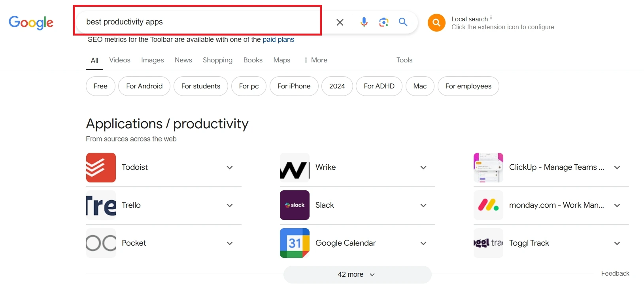
Task: Open the More search options menu
Action: point(315,60)
